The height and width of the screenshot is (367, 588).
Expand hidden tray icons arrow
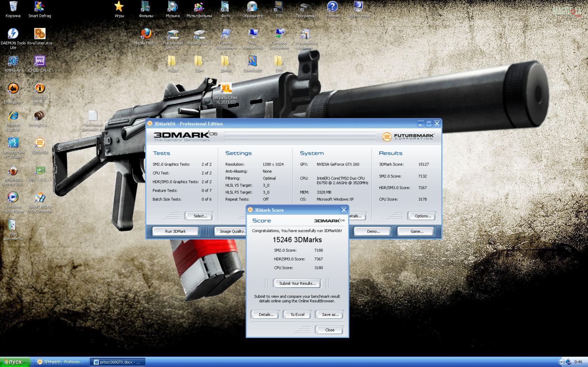pos(562,362)
